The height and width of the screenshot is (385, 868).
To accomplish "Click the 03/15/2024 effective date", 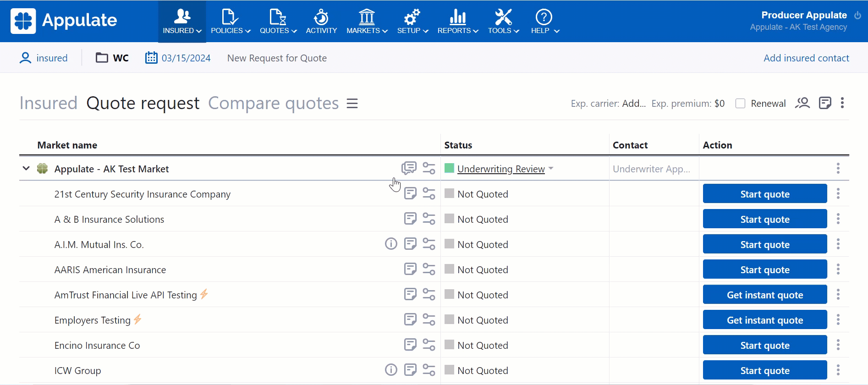I will tap(186, 58).
